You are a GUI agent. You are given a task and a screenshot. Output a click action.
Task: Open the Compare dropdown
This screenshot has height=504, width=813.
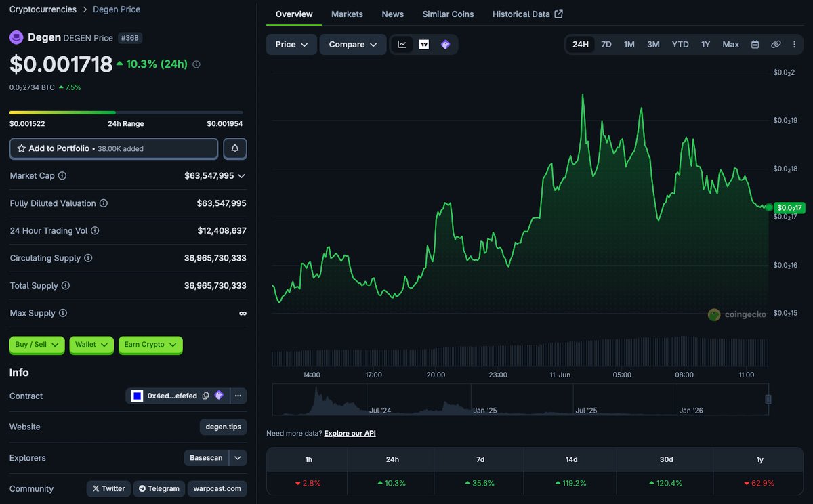point(353,45)
